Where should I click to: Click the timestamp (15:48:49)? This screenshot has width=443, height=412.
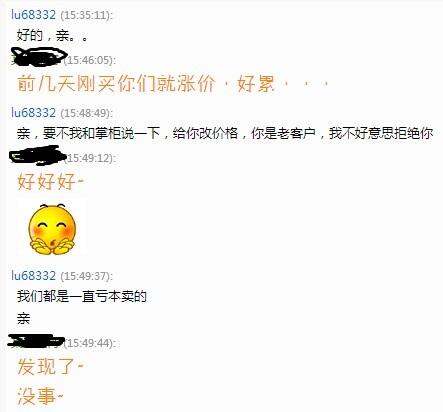pyautogui.click(x=87, y=113)
